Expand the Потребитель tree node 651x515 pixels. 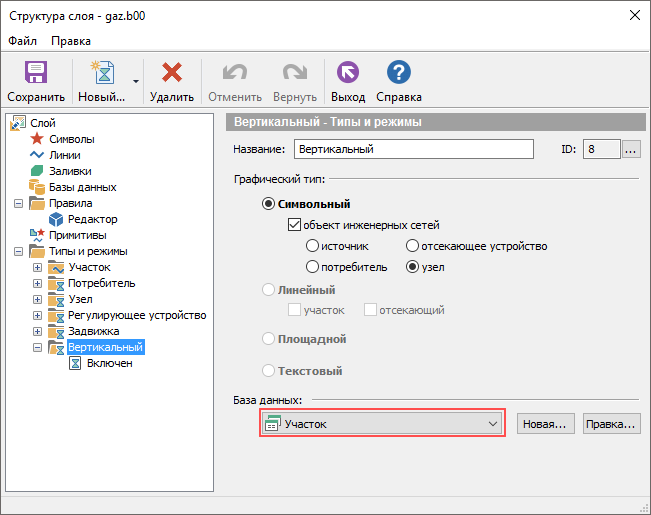[x=37, y=283]
